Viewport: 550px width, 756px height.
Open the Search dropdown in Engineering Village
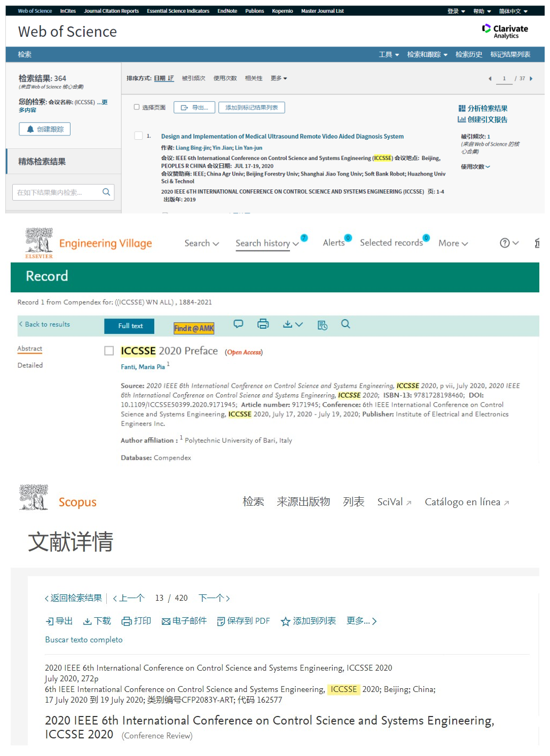[x=202, y=243]
